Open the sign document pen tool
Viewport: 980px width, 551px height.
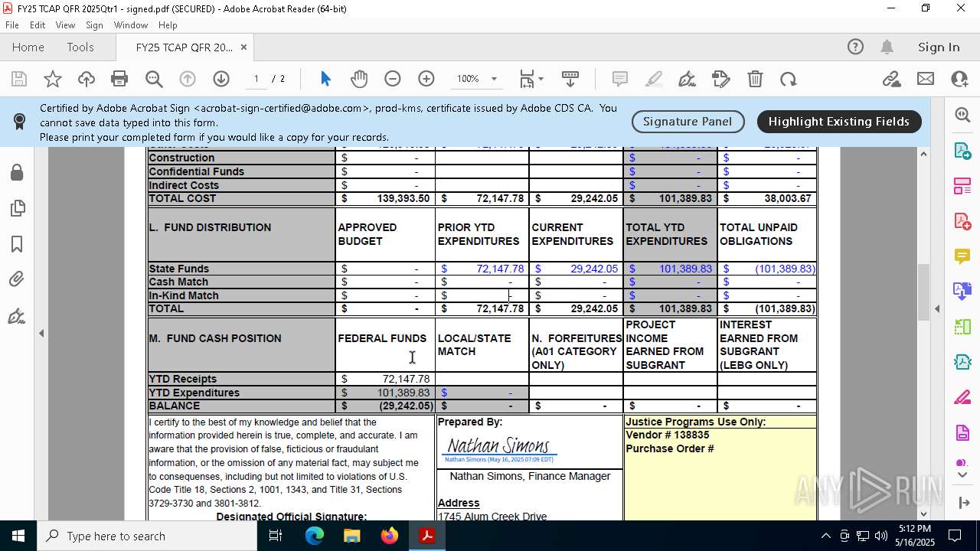point(688,79)
